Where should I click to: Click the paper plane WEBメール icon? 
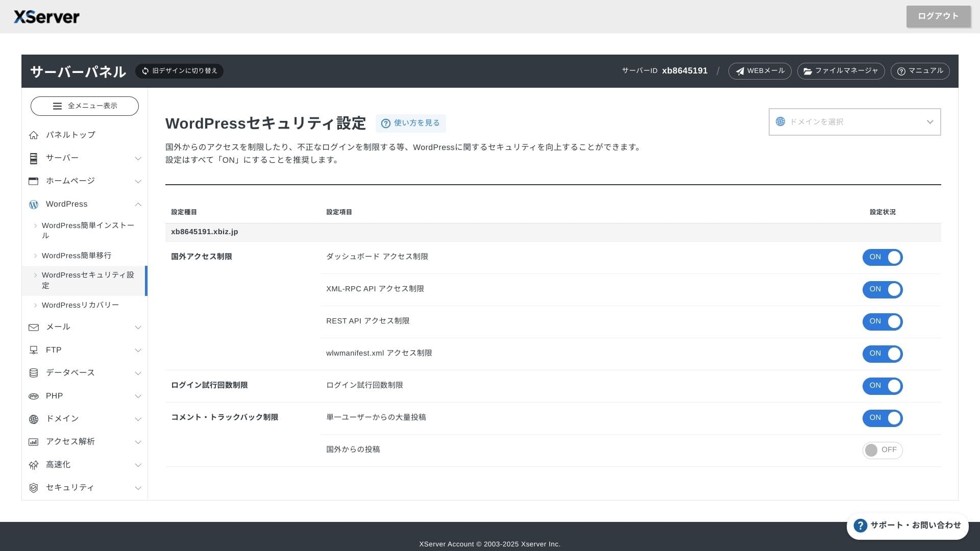(740, 71)
